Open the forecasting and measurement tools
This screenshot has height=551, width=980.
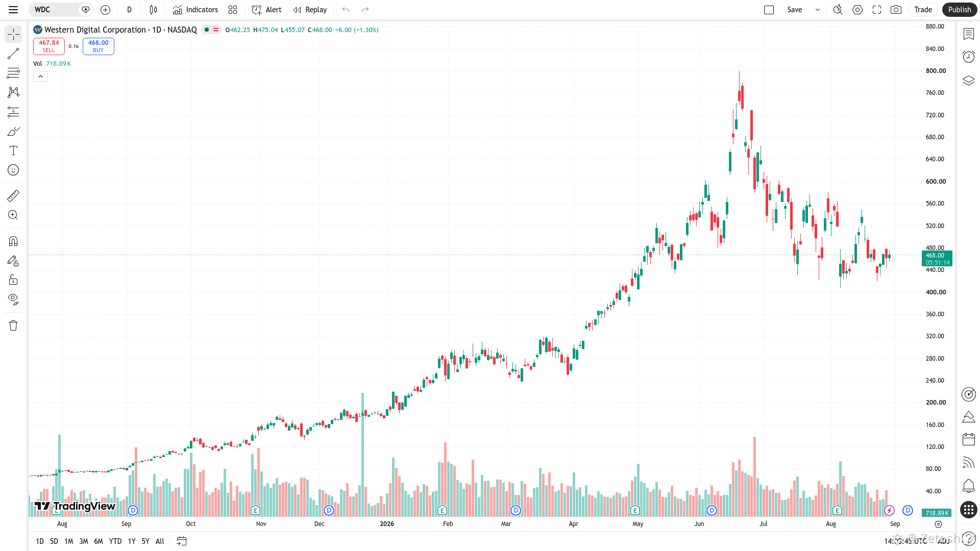13,112
